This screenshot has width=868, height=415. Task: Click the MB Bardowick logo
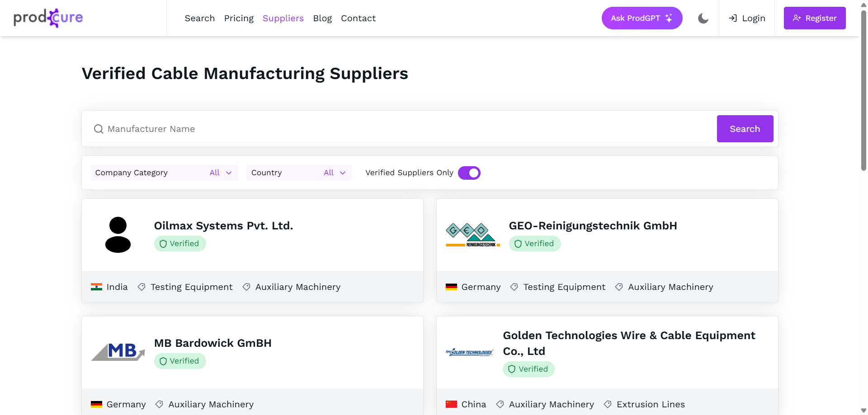click(x=118, y=352)
